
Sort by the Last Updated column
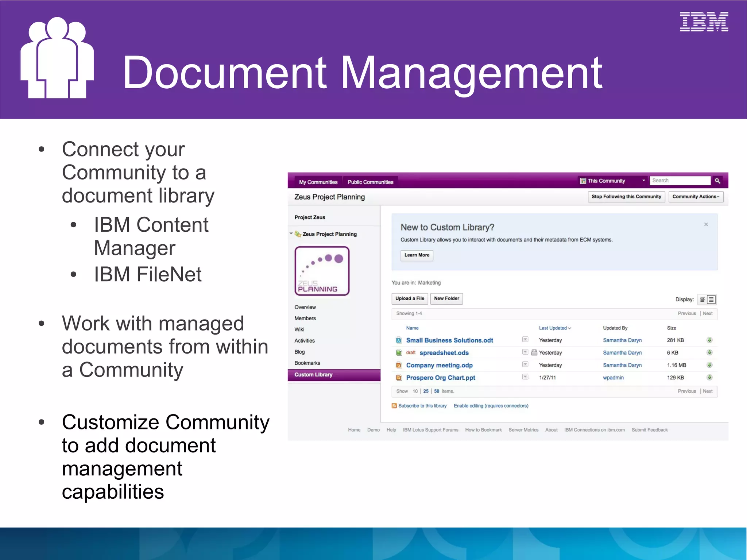tap(555, 328)
